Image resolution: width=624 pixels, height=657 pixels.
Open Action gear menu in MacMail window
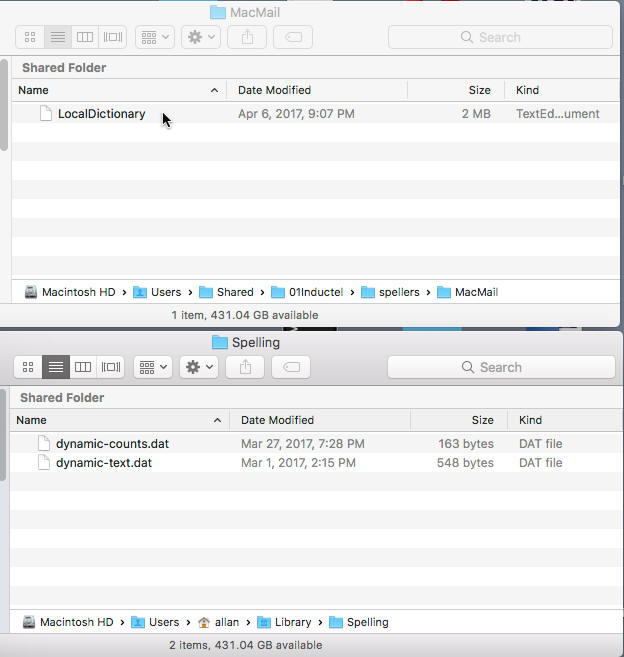[200, 37]
